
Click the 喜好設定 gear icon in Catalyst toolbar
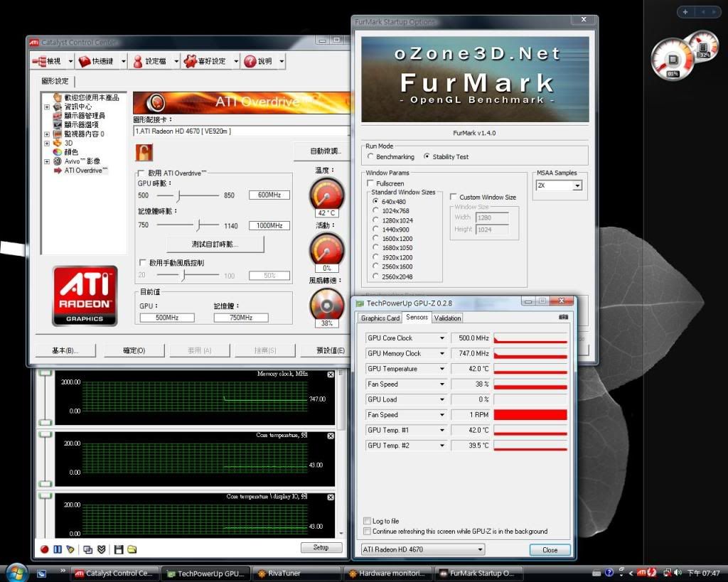coord(190,61)
